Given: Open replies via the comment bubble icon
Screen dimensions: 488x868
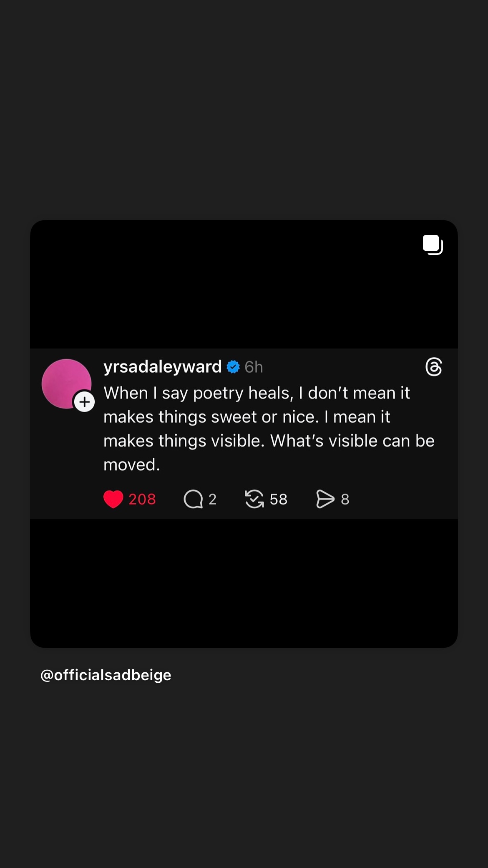Looking at the screenshot, I should point(193,499).
